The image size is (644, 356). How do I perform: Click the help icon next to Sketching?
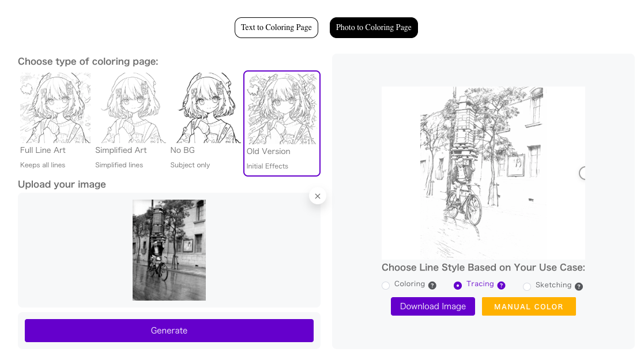(579, 286)
